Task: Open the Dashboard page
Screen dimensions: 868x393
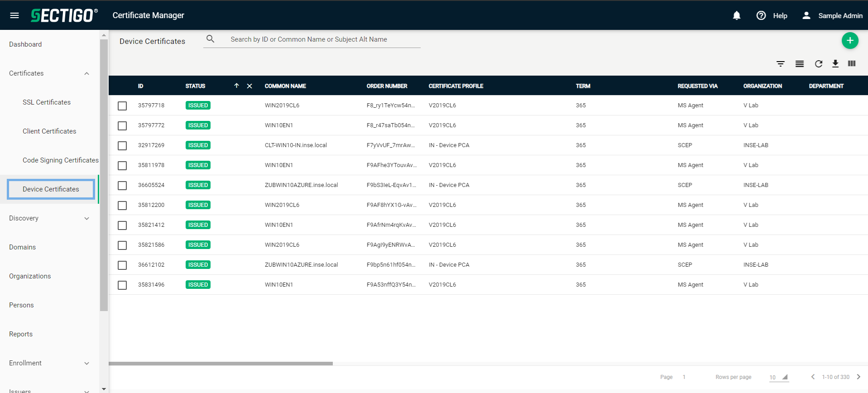Action: [25, 44]
